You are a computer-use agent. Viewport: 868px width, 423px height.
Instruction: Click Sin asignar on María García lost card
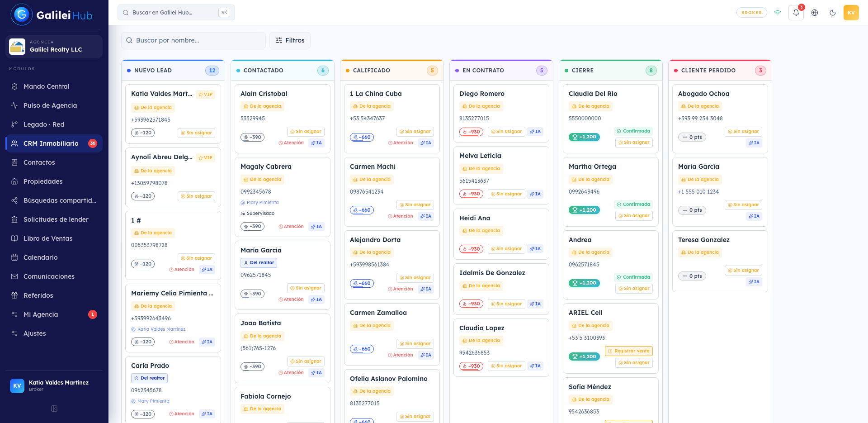pyautogui.click(x=744, y=205)
